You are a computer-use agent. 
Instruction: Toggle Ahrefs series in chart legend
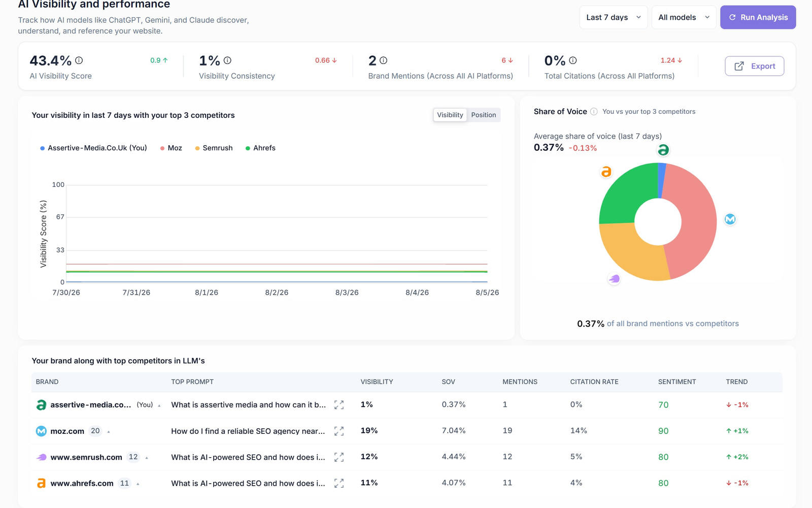pyautogui.click(x=260, y=148)
